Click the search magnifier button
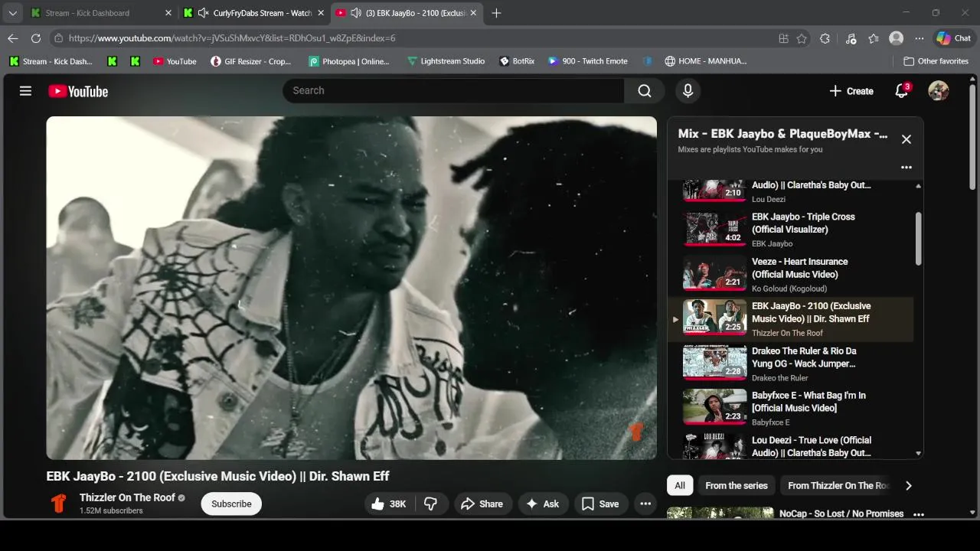Screen dimensions: 980x551 coord(645,90)
